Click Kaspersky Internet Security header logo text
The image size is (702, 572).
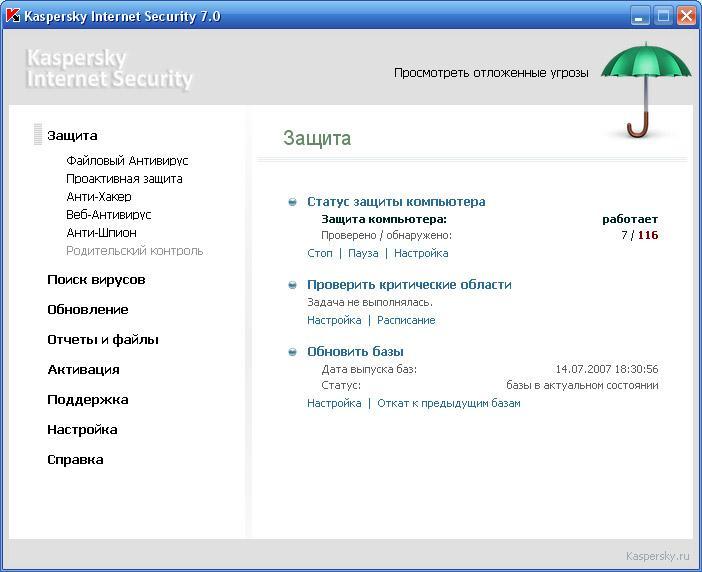tap(109, 68)
